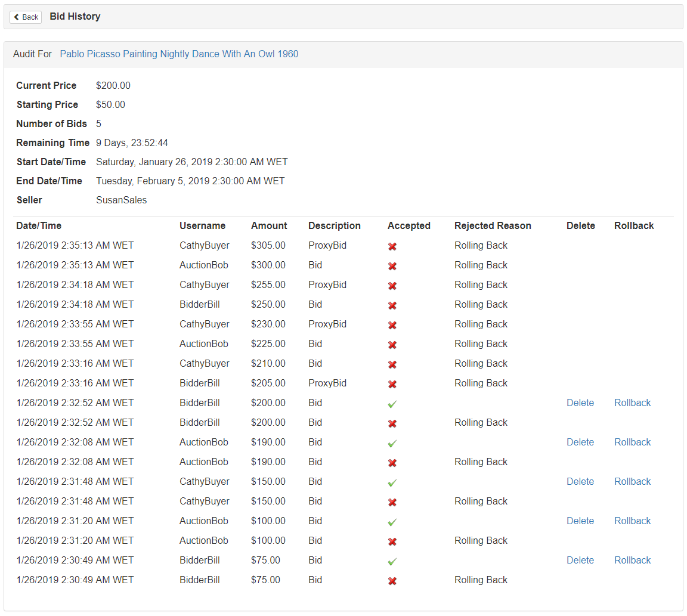687x616 pixels.
Task: Open the Pablo Picasso Painting listing link
Action: tap(179, 54)
